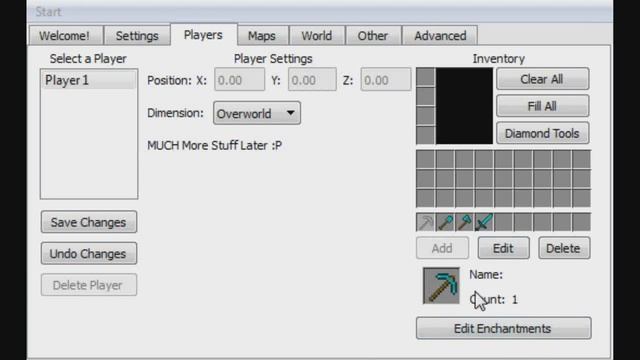
Task: Click the Position Y input field
Action: (312, 80)
